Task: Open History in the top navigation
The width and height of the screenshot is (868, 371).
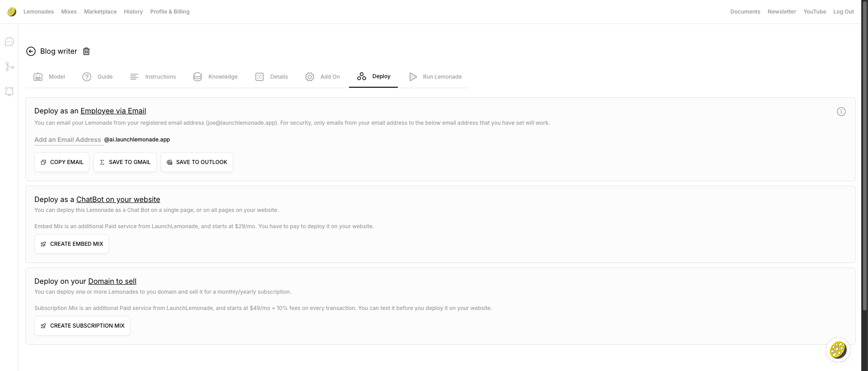Action: pos(133,12)
